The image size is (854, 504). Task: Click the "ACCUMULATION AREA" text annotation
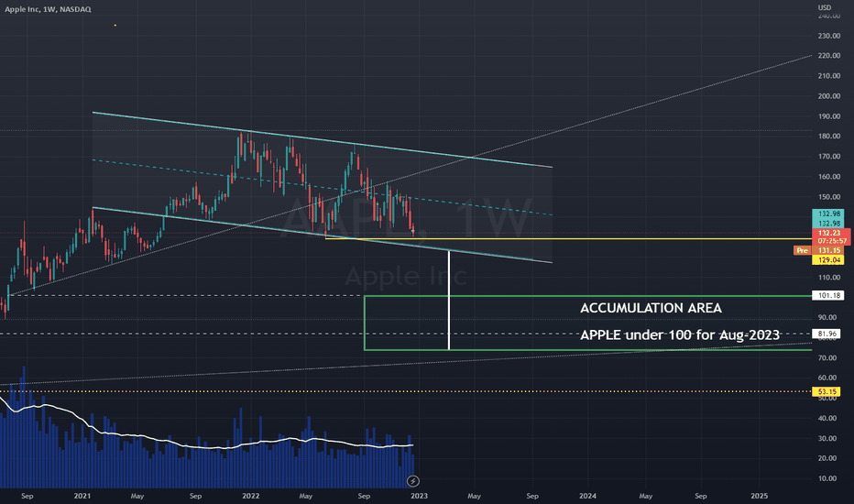pos(651,308)
